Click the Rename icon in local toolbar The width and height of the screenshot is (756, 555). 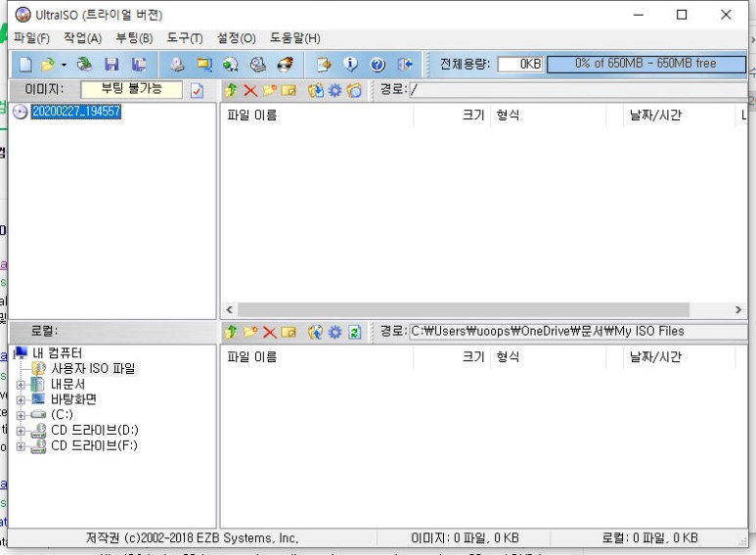click(x=289, y=332)
